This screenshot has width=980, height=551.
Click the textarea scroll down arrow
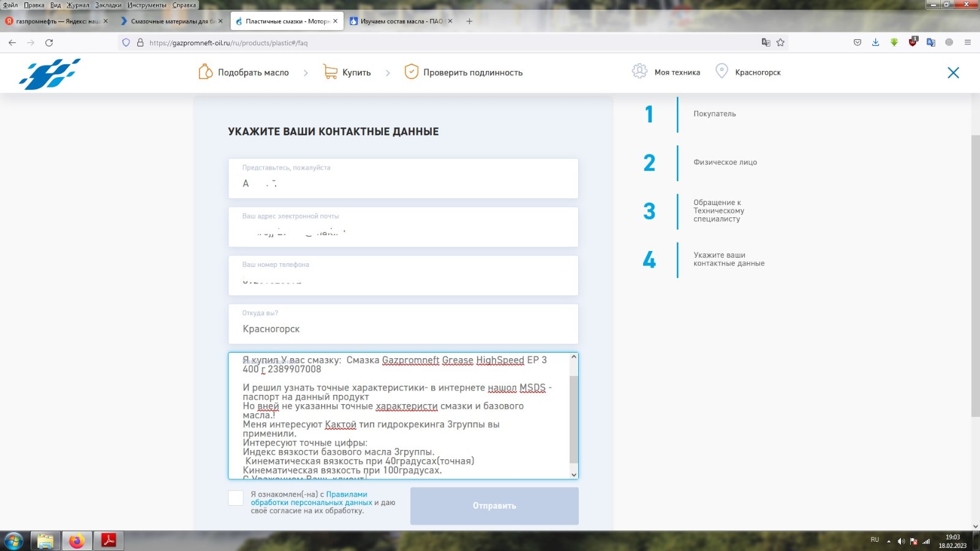coord(574,474)
